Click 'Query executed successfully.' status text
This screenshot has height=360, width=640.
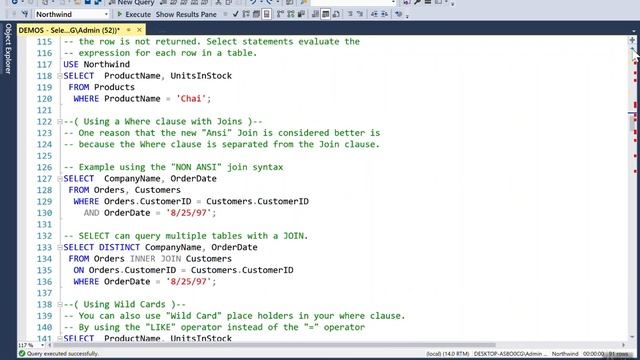pos(62,354)
